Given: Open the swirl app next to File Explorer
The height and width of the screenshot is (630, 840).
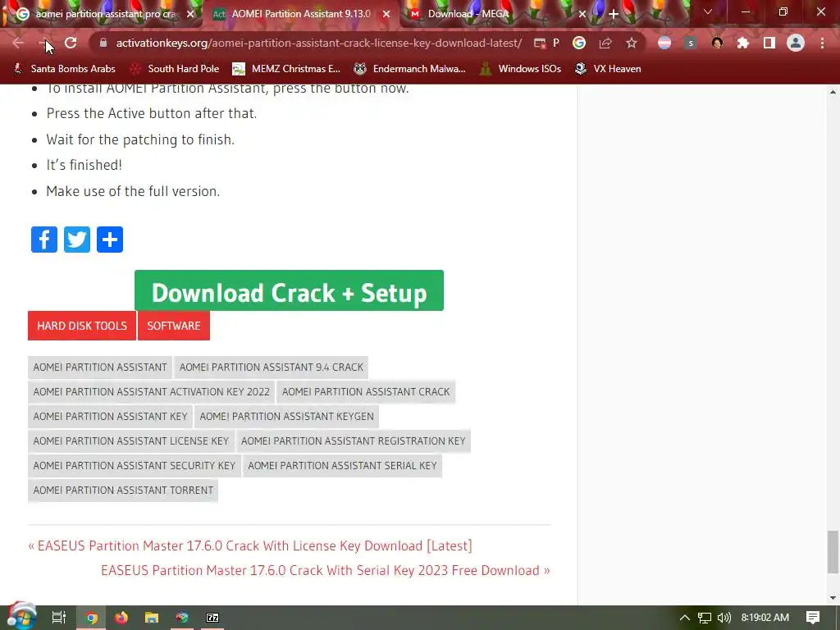Looking at the screenshot, I should [x=182, y=618].
